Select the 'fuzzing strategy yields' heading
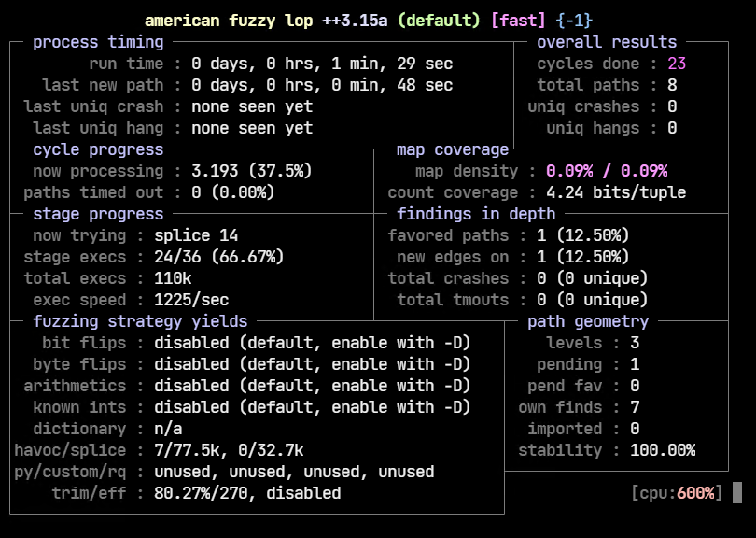 pos(140,321)
